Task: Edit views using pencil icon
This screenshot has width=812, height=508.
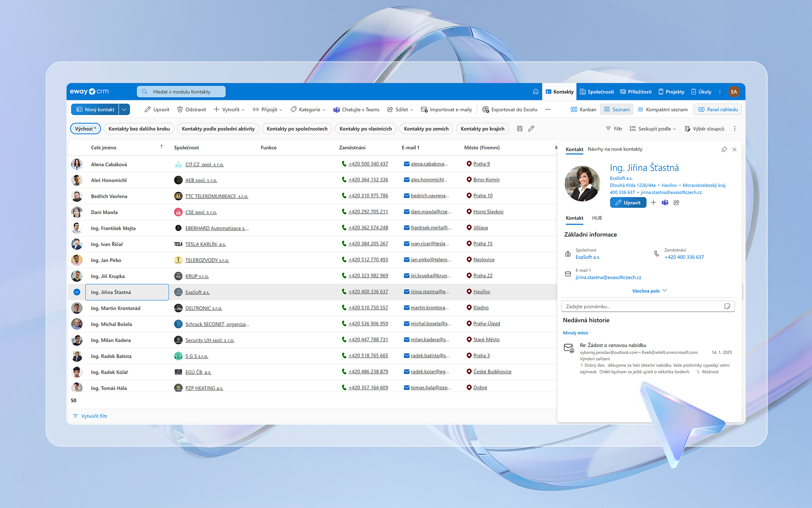Action: 531,128
